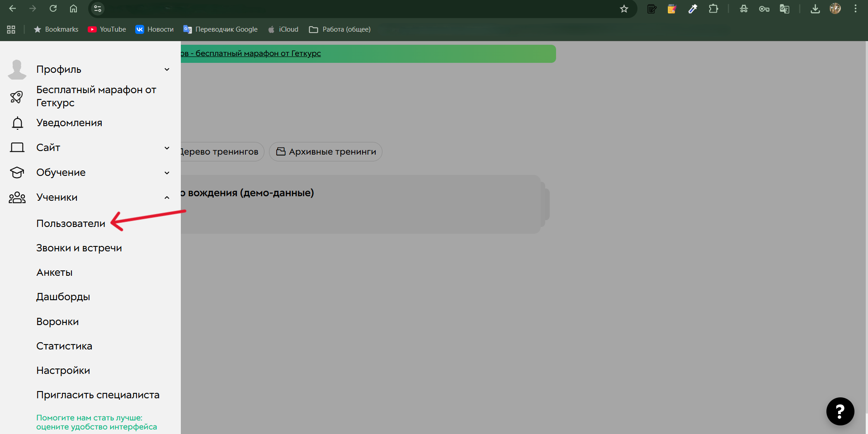868x434 pixels.
Task: Expand the Обучение submenu chevron
Action: point(167,173)
